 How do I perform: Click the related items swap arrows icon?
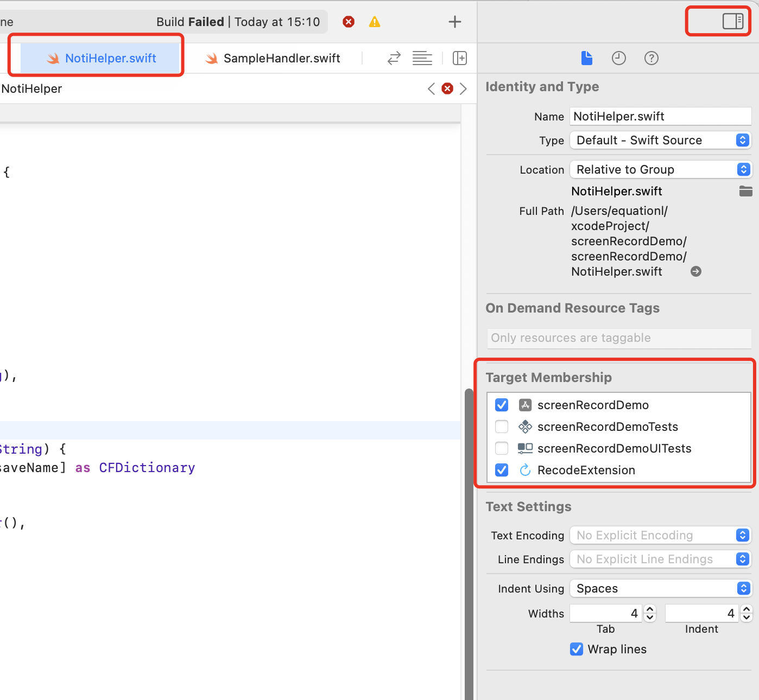pyautogui.click(x=394, y=58)
